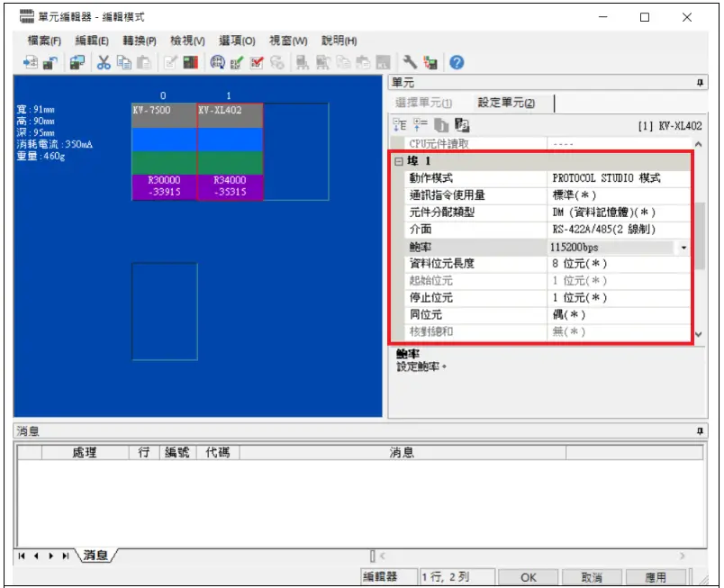The image size is (724, 588).
Task: Collapse the 埠 1 property group
Action: tap(398, 161)
